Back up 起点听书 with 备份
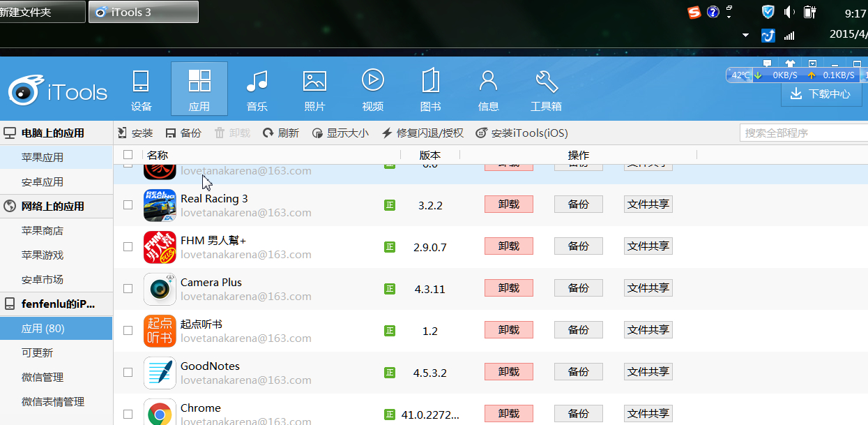868x425 pixels. click(x=579, y=329)
